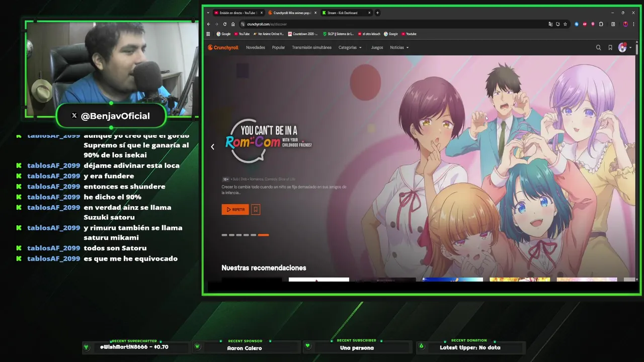Show the previous carousel slide
644x362 pixels.
[x=212, y=147]
